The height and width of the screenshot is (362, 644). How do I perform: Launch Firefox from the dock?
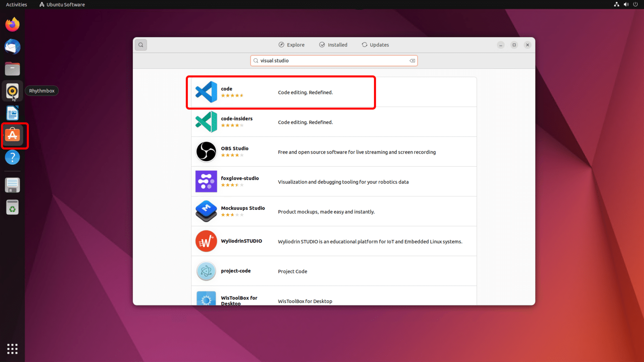pos(12,24)
